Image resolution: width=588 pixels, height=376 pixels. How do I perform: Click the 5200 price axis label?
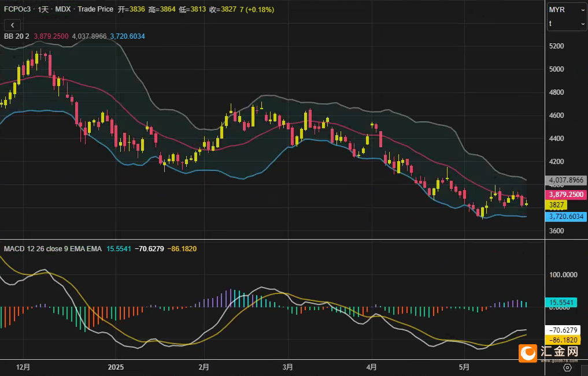click(x=557, y=46)
